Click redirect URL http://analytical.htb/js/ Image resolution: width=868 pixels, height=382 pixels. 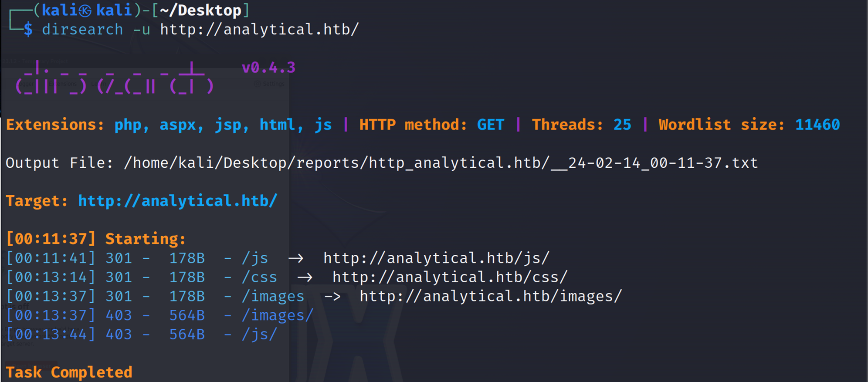436,258
